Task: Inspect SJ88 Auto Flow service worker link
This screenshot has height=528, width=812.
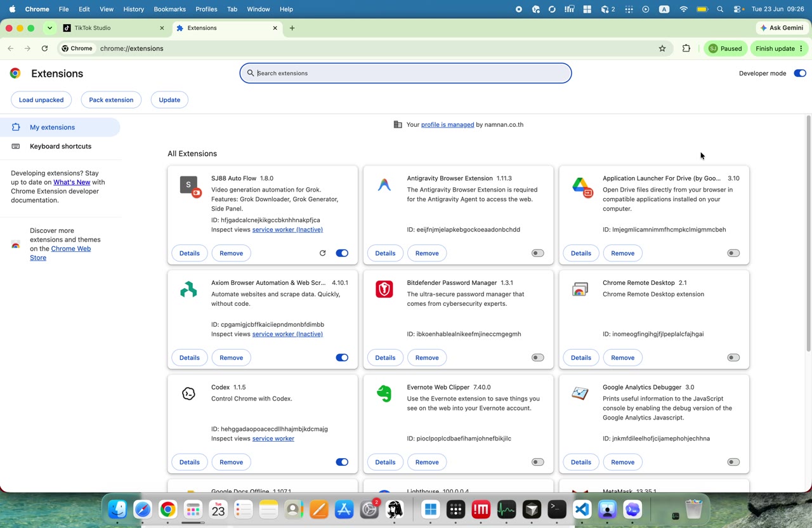Action: click(x=287, y=230)
